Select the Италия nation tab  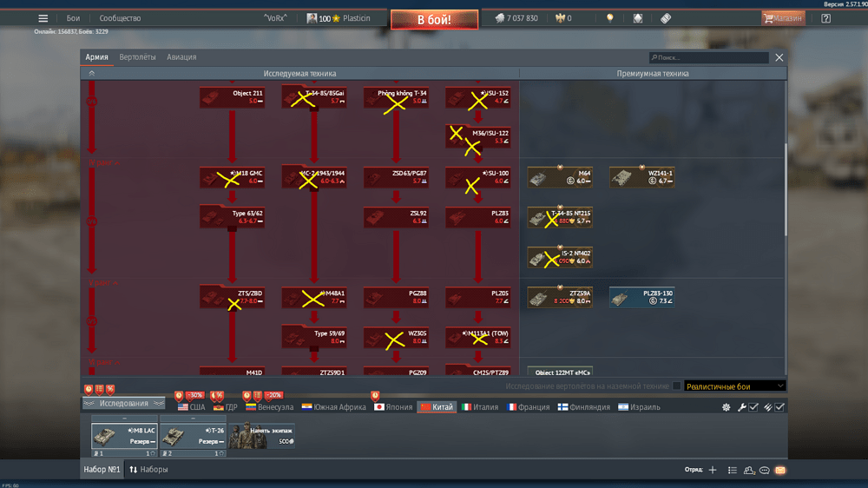click(480, 407)
